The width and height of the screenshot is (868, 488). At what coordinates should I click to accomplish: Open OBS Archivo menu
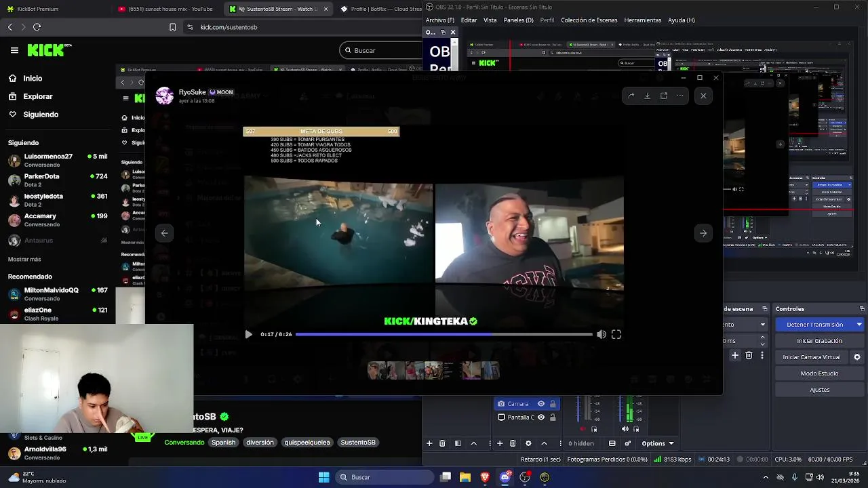[x=440, y=20]
